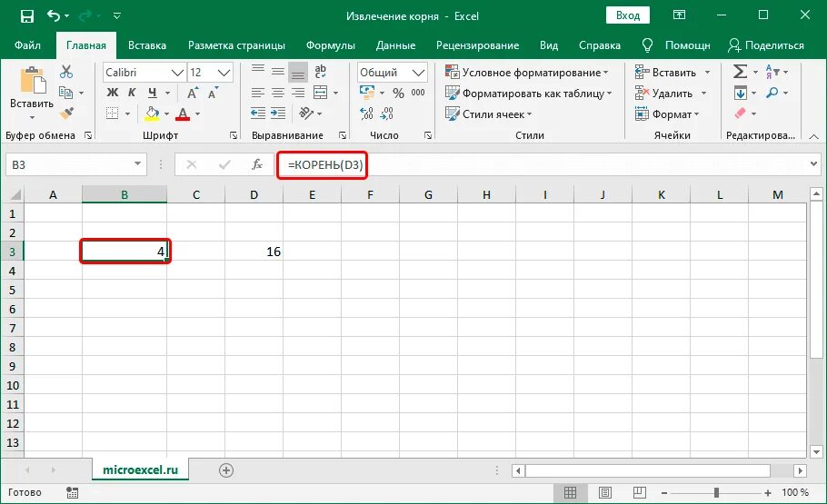Increase decimal places icon
The height and width of the screenshot is (504, 827).
(x=366, y=113)
